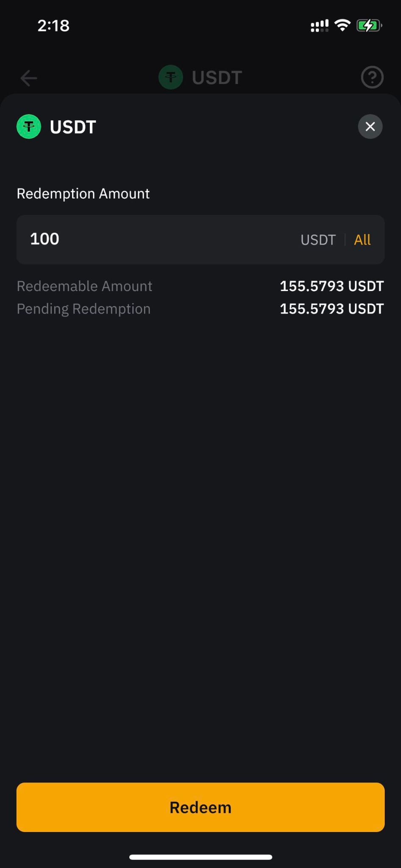401x868 pixels.
Task: Tap the Pending Redemption label
Action: point(84,309)
